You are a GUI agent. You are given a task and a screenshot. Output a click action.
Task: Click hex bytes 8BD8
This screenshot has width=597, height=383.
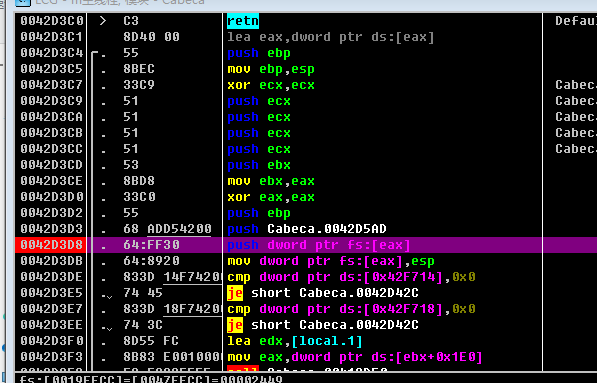[139, 181]
